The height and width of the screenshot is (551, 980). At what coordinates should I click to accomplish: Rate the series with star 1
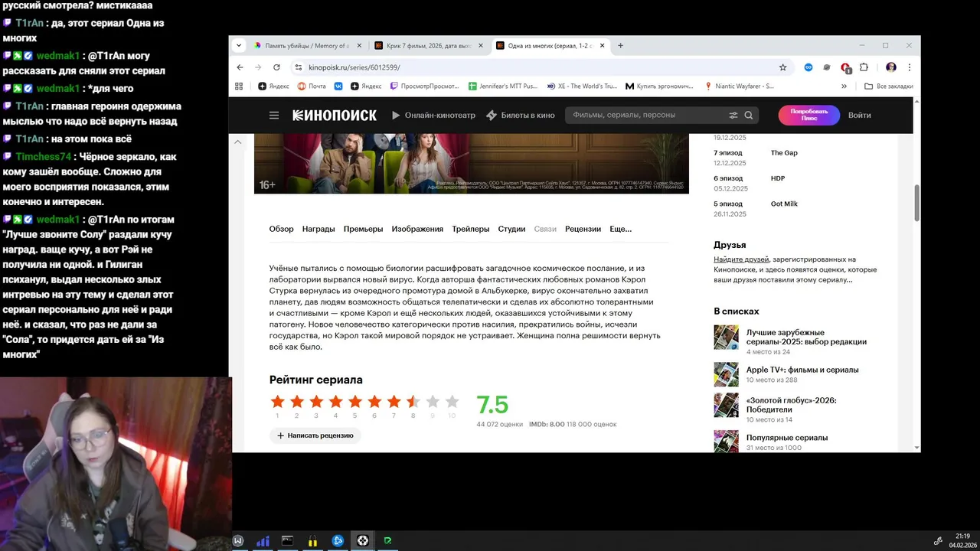pyautogui.click(x=277, y=402)
